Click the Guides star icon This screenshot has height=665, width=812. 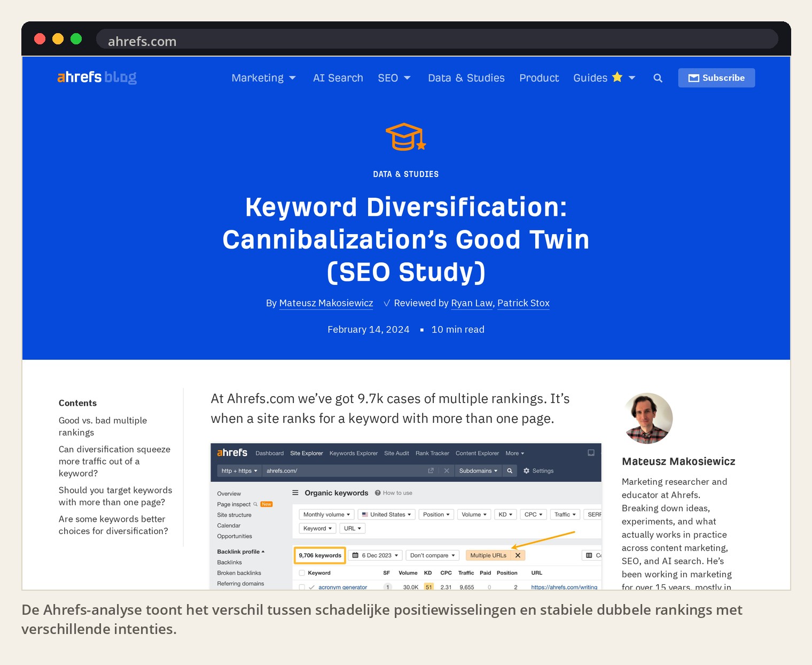coord(617,77)
